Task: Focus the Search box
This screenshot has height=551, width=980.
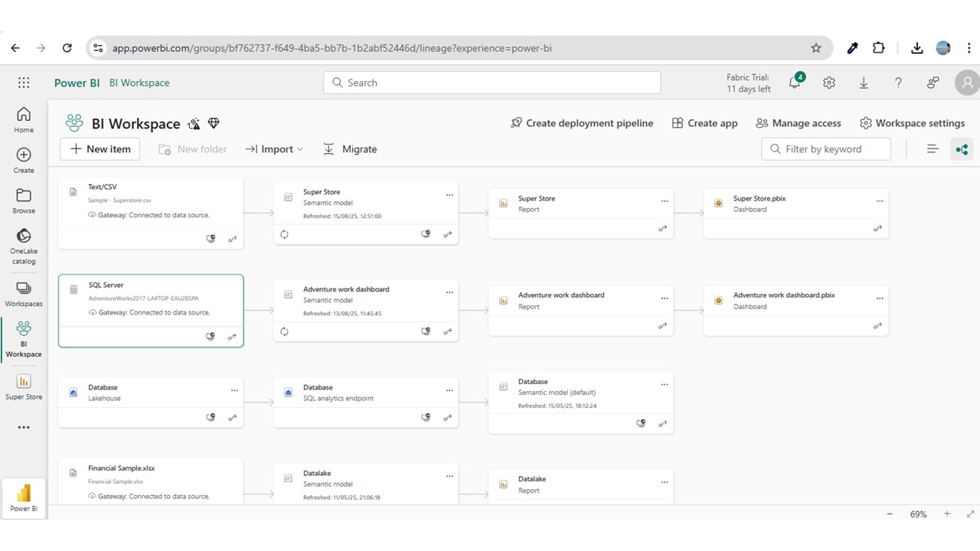Action: pos(492,83)
